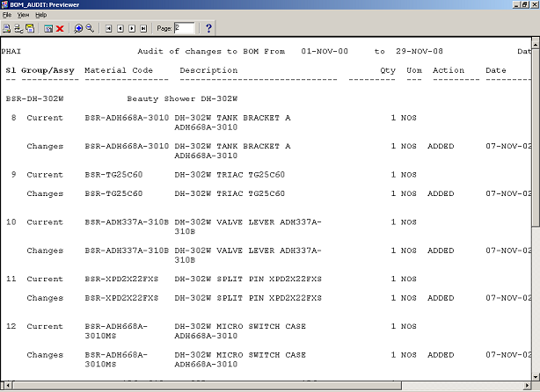Zoom in with the magnifier plus icon
Viewport: 540px width, 392px height.
point(78,28)
